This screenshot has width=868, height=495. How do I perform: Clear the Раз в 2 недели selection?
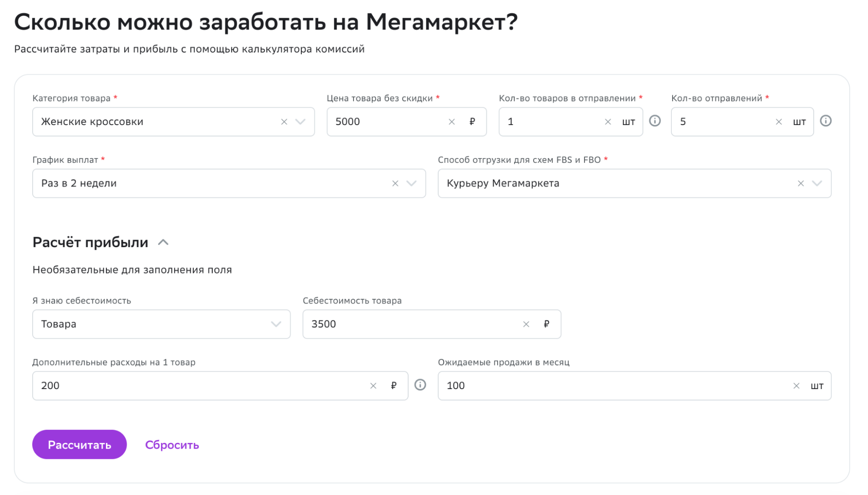(395, 184)
